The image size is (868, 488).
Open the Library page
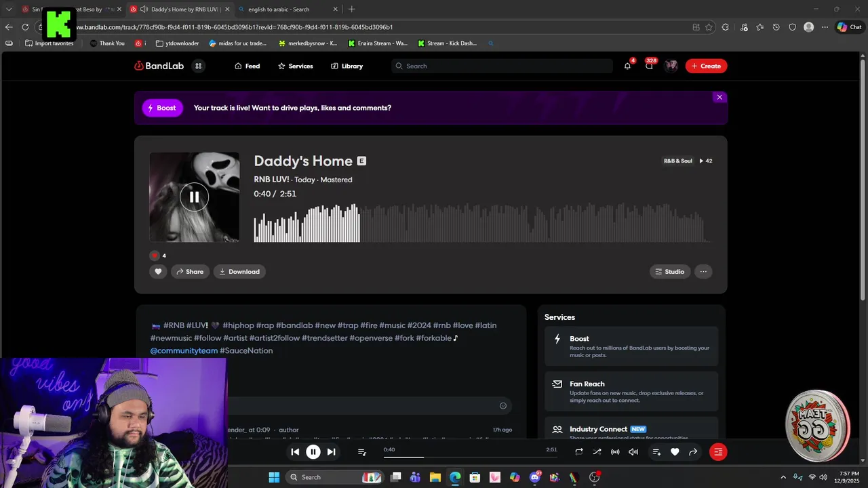tap(347, 66)
